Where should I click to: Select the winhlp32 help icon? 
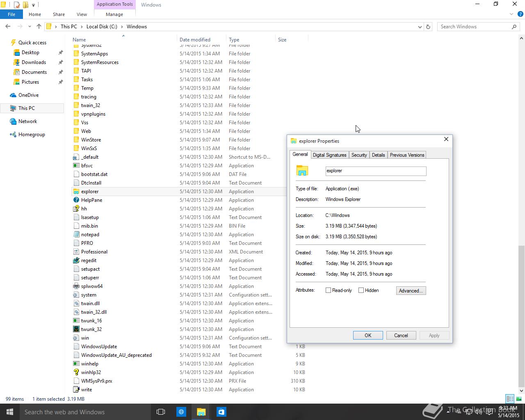coord(76,372)
